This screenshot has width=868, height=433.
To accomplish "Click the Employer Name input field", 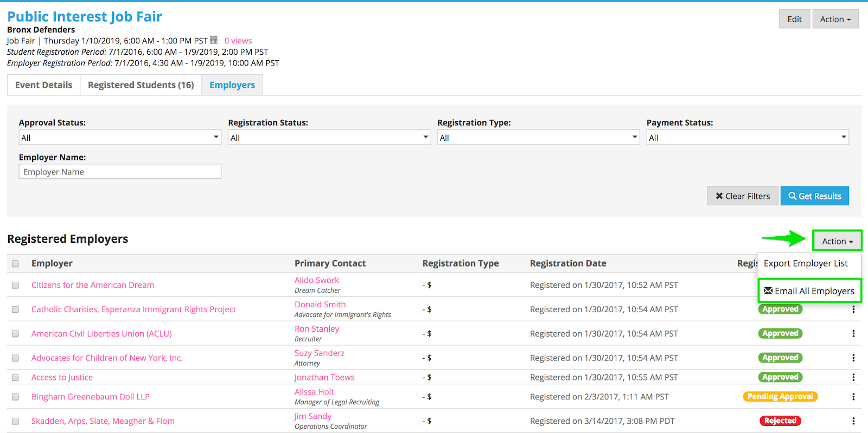I will (x=120, y=172).
